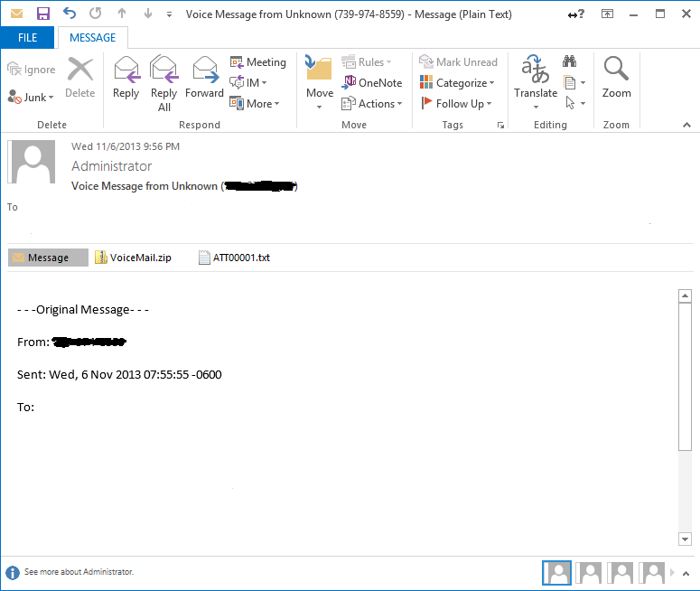Click the sender's avatar picture
Screen dimensions: 700x591
click(32, 162)
